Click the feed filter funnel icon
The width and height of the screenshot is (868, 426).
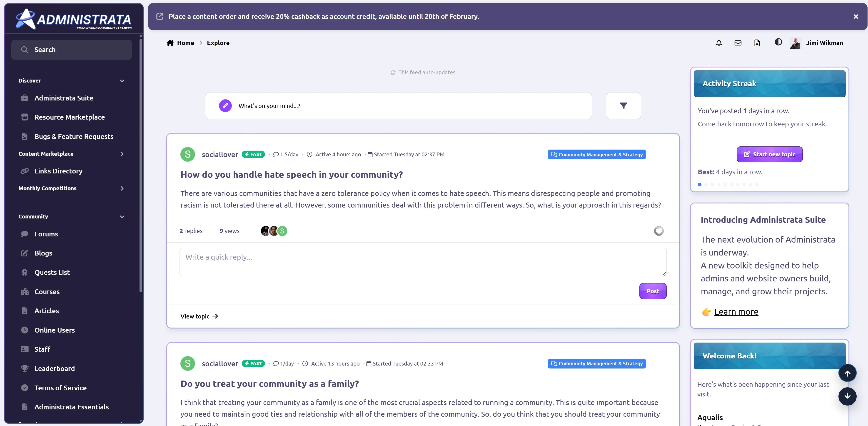(623, 106)
